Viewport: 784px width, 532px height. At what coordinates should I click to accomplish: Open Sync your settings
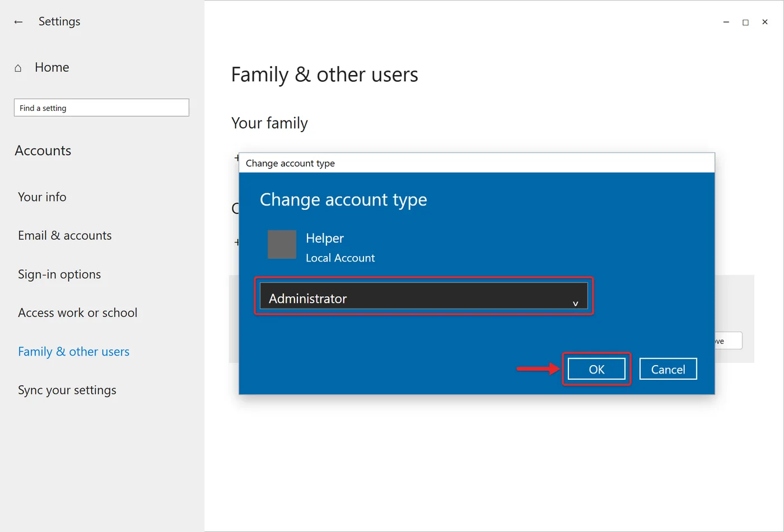67,390
